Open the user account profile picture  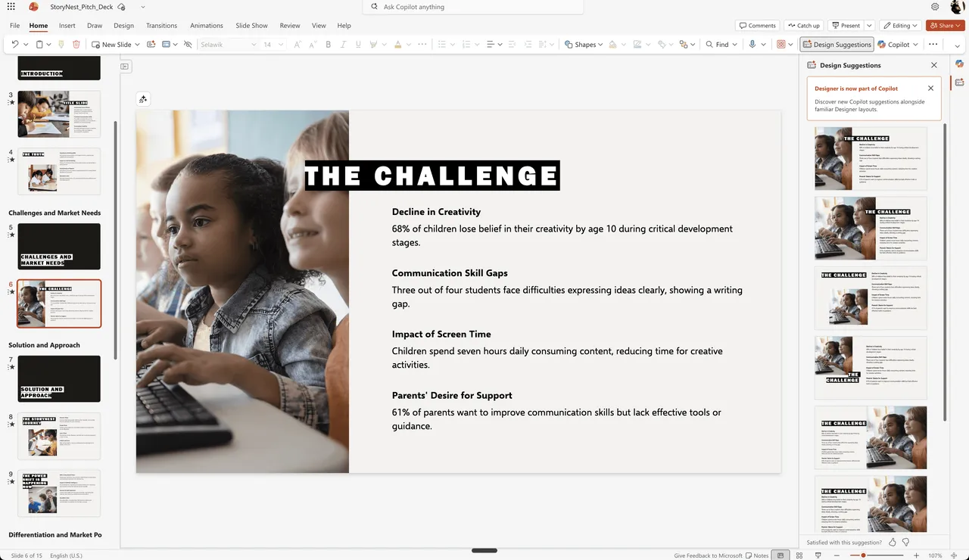[958, 7]
